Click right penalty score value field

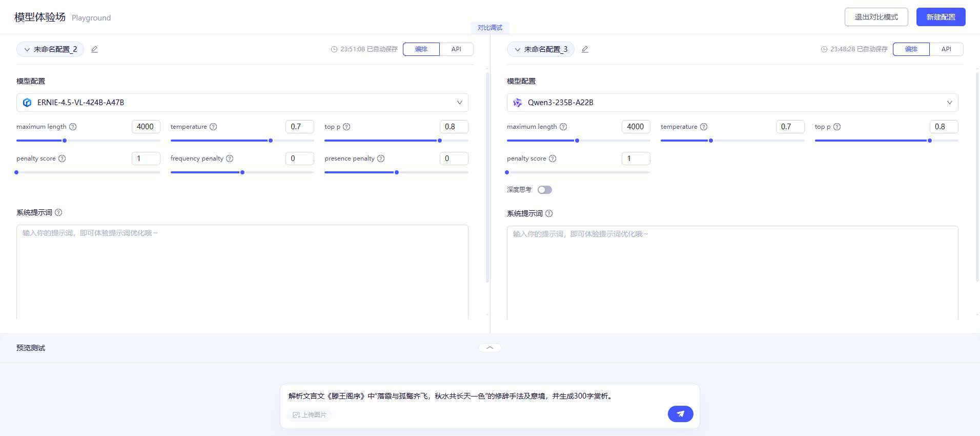coord(636,158)
